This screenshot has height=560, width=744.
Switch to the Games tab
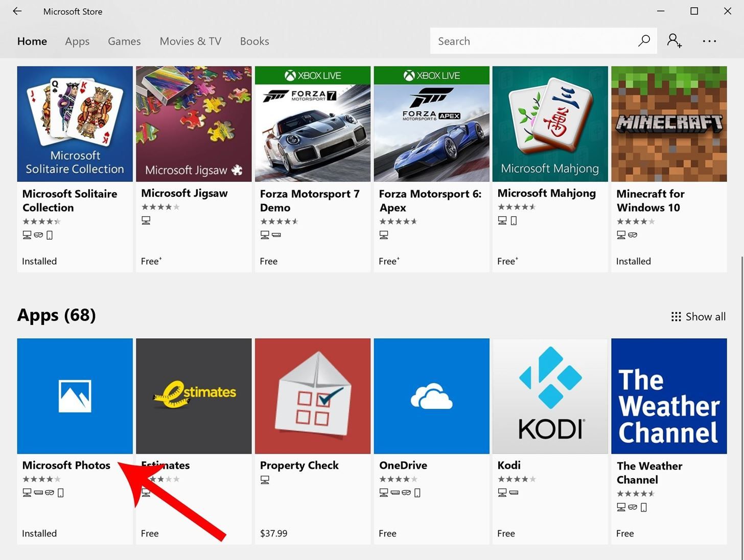[124, 41]
